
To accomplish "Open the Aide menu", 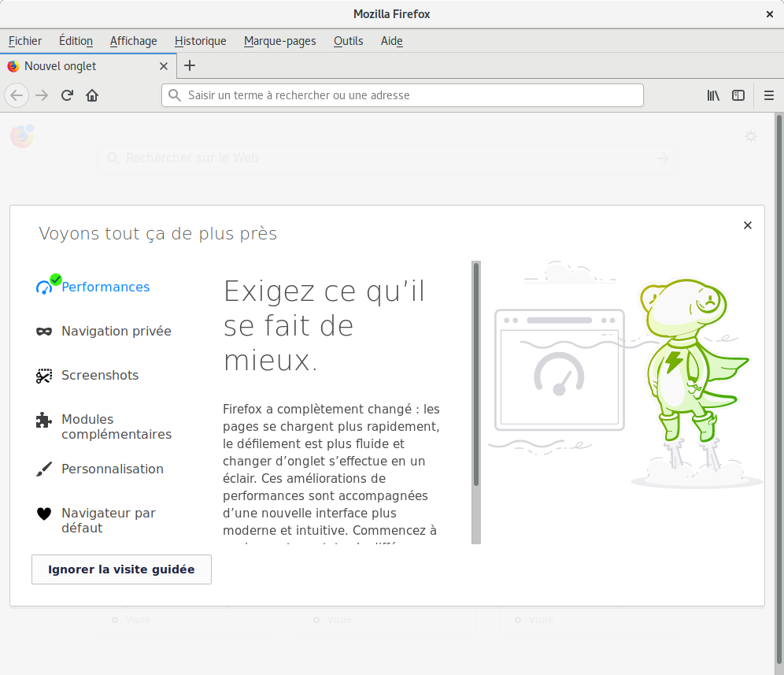I will pos(391,41).
